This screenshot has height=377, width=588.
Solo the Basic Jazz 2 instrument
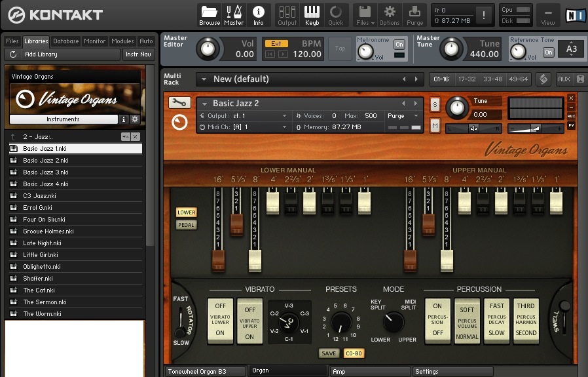click(x=435, y=105)
